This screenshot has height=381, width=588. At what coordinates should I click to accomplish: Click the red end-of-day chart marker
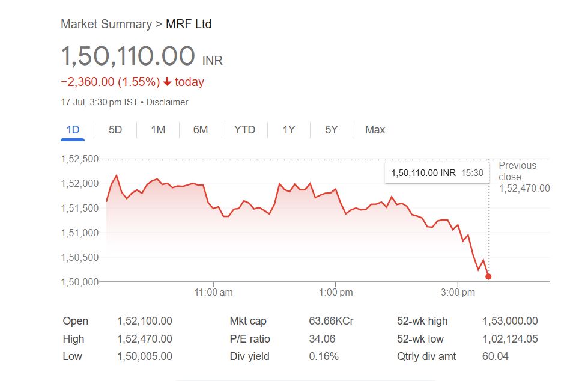488,276
